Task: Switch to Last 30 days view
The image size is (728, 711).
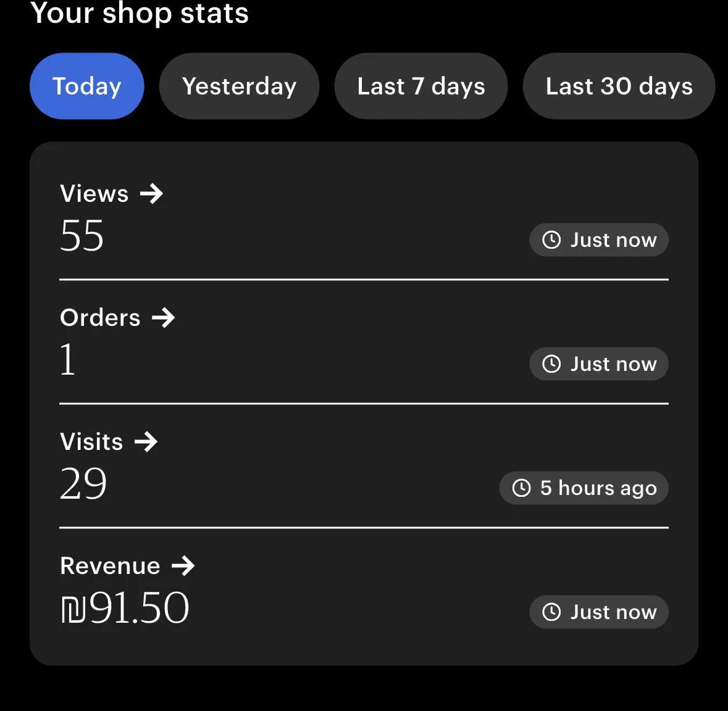Action: (x=619, y=86)
